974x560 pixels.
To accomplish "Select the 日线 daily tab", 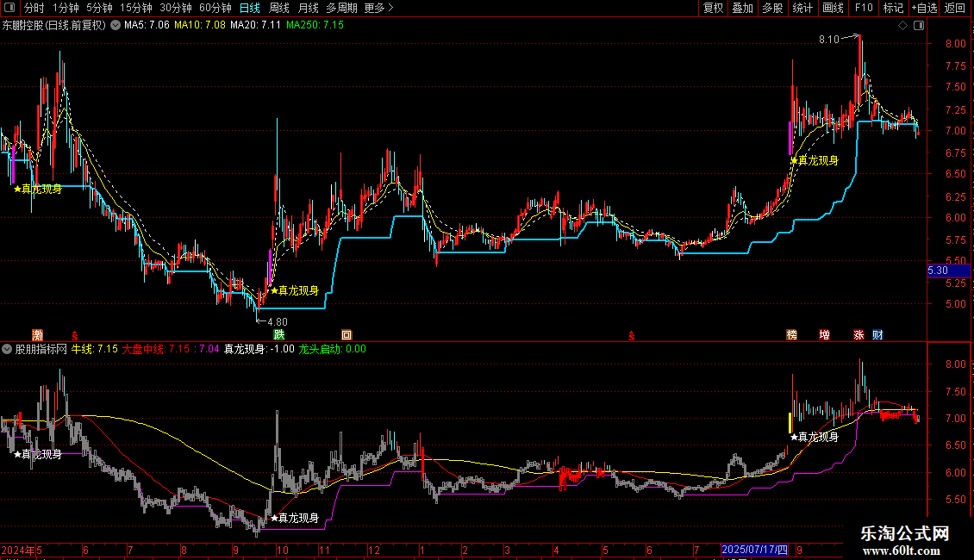I will pos(250,8).
